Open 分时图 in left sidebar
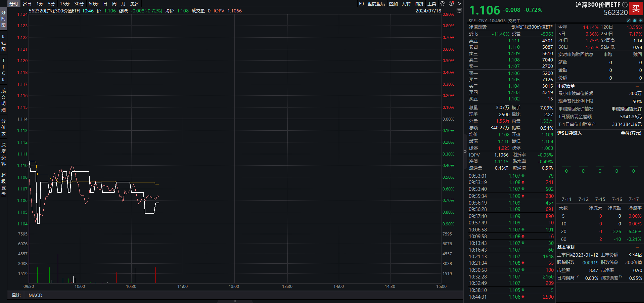The width and height of the screenshot is (644, 303). 3,19
